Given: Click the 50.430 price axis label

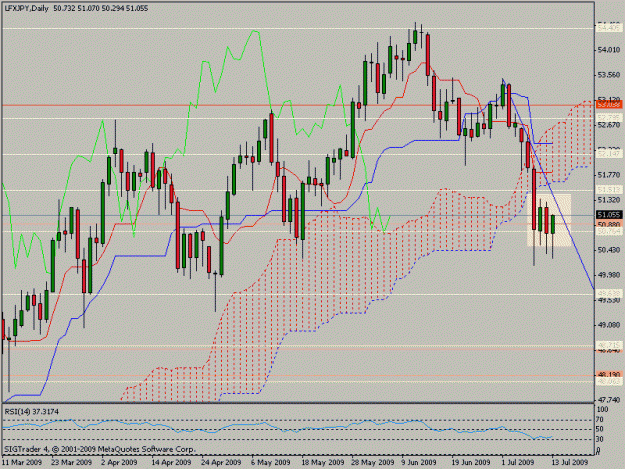Looking at the screenshot, I should coord(609,250).
